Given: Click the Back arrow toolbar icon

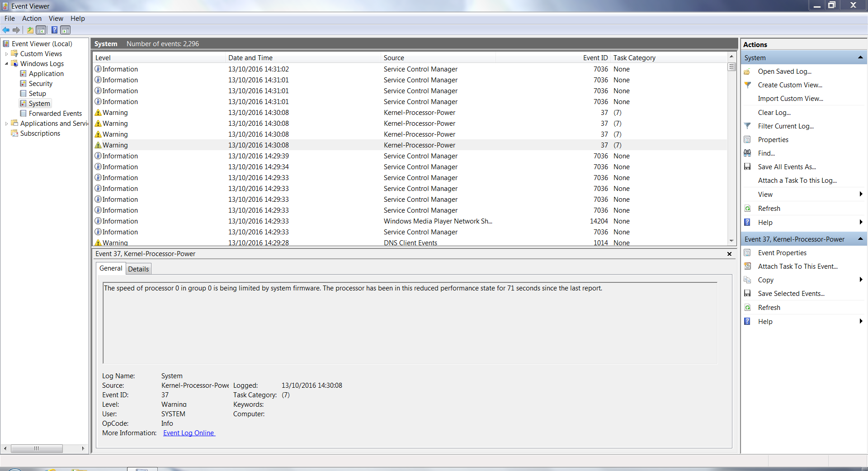Looking at the screenshot, I should (x=6, y=30).
